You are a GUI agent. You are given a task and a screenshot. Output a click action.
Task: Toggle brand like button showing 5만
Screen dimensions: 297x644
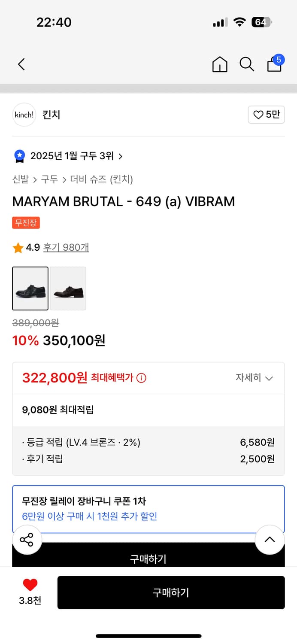point(266,115)
